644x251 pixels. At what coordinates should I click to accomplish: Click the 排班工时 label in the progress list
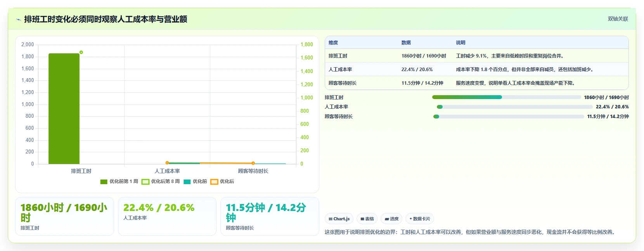point(334,98)
